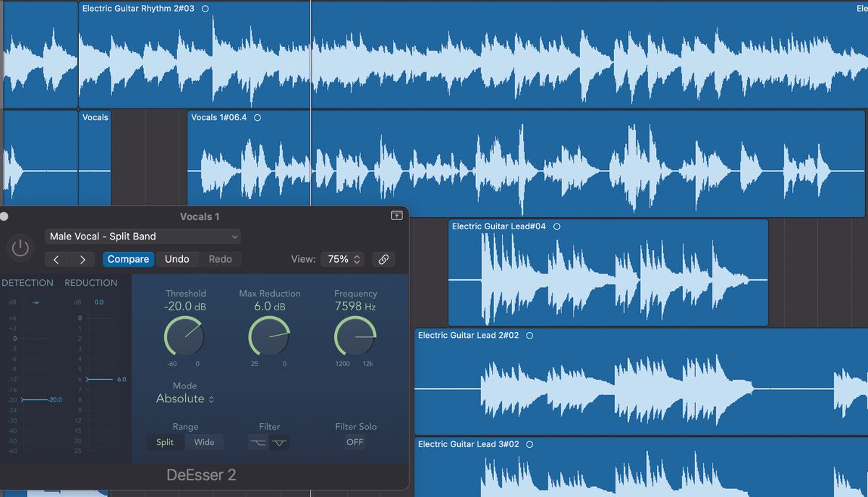Click the link icon next to the View control

383,259
